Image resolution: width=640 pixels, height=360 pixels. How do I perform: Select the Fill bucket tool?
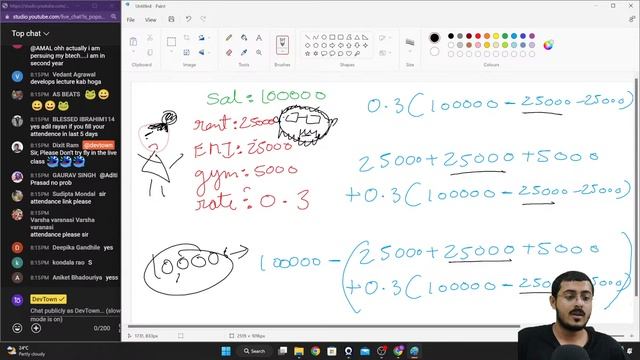pos(244,38)
